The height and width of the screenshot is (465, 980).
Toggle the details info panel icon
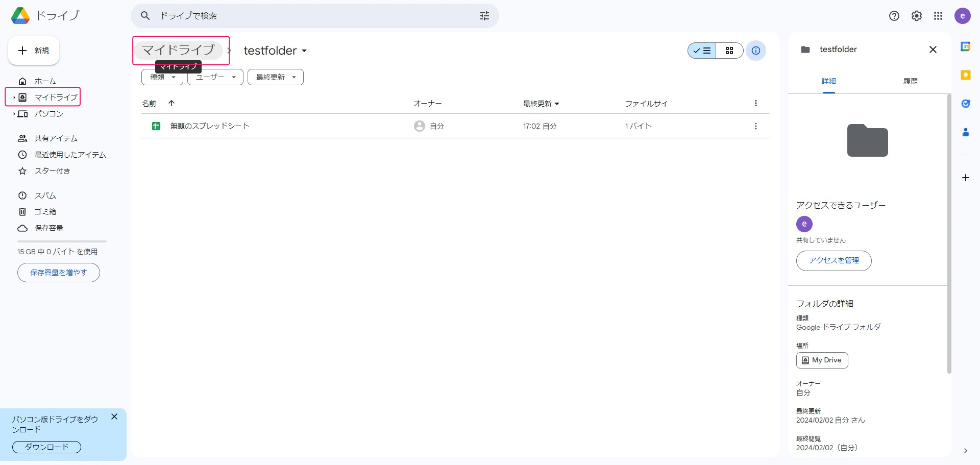click(x=756, y=51)
